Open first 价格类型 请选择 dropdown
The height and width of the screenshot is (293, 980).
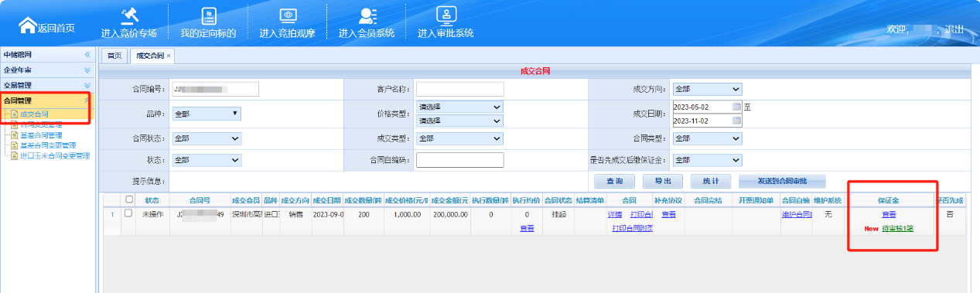(459, 107)
